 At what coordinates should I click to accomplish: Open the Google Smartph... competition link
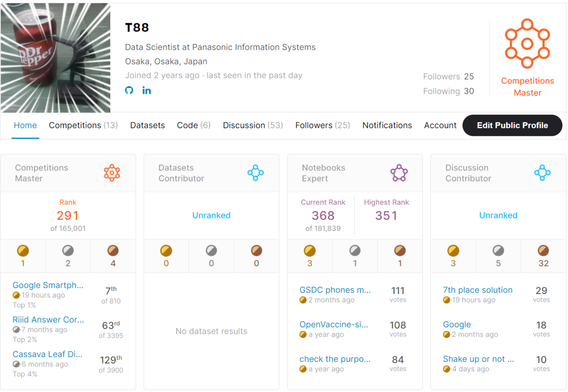coord(48,285)
